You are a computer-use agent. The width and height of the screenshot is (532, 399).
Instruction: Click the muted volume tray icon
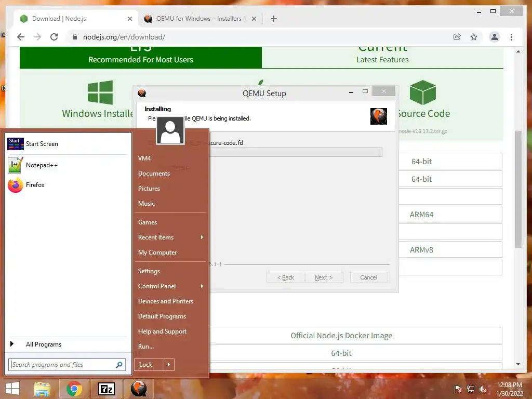pos(483,389)
